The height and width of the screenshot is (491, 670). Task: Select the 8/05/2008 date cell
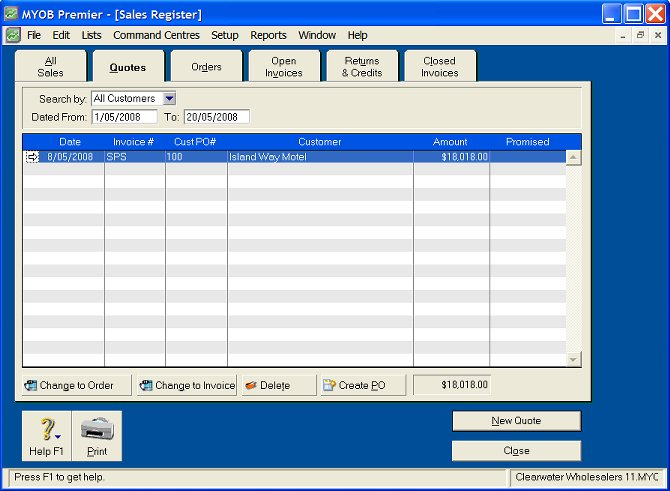(70, 157)
